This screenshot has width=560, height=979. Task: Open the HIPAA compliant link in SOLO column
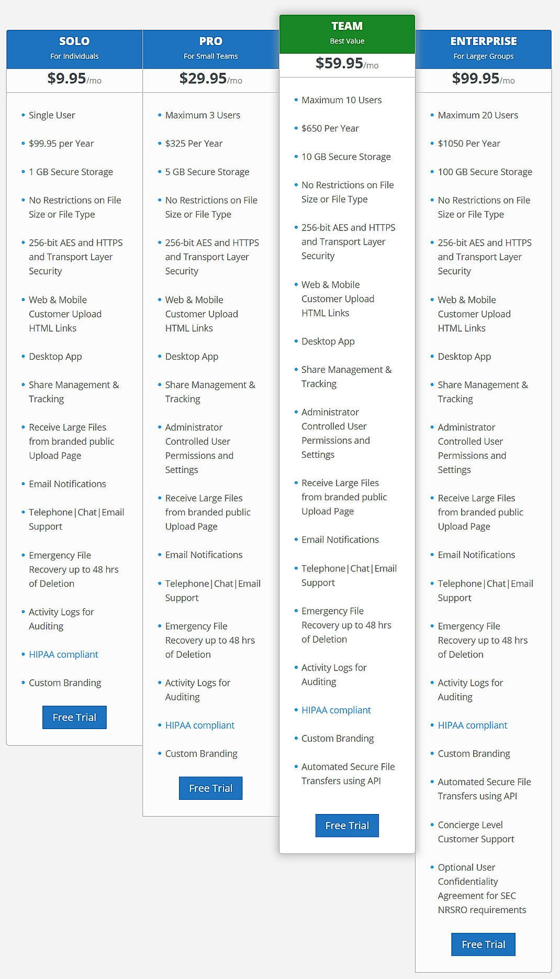click(x=63, y=654)
